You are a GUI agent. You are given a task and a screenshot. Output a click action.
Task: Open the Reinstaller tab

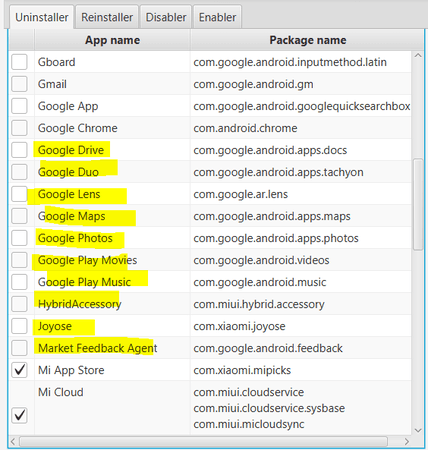(107, 17)
